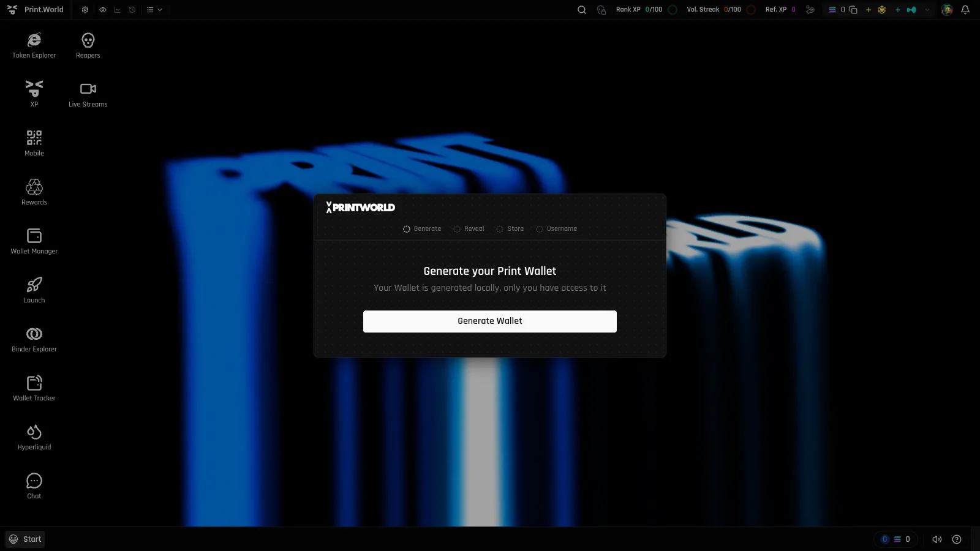Open the Start menu button

click(25, 539)
